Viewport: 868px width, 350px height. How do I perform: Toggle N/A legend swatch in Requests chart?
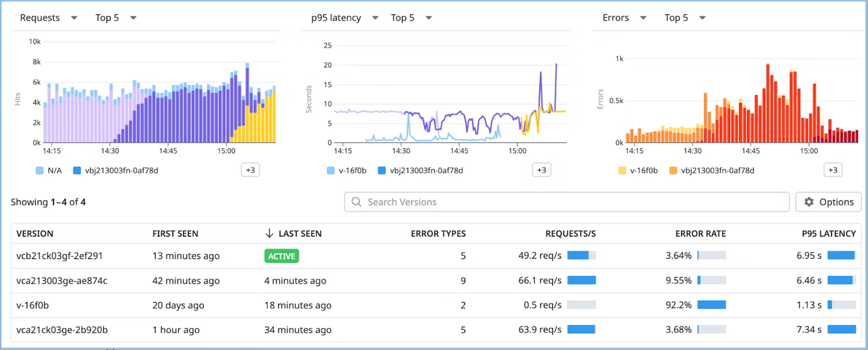pyautogui.click(x=39, y=171)
